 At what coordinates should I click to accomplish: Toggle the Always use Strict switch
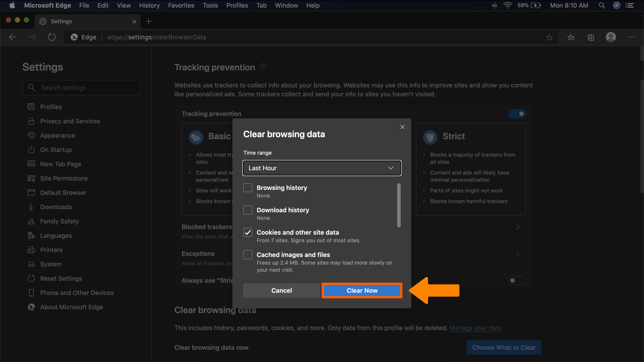coord(517,281)
